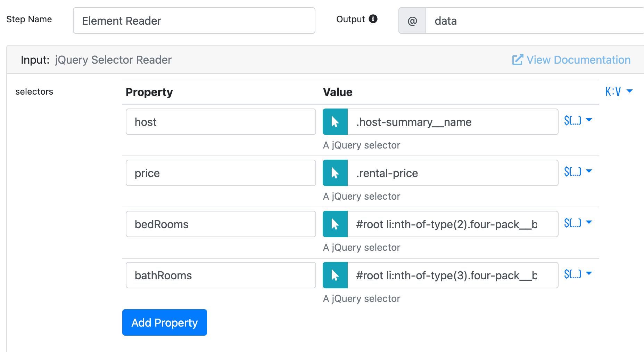The image size is (644, 352).
Task: Click the .host-summary__name selector field
Action: 453,122
